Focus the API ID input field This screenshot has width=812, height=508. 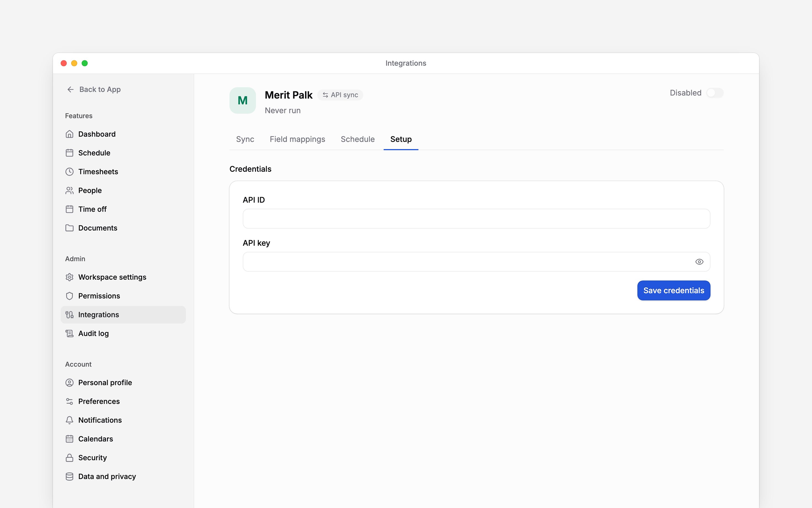click(x=476, y=219)
